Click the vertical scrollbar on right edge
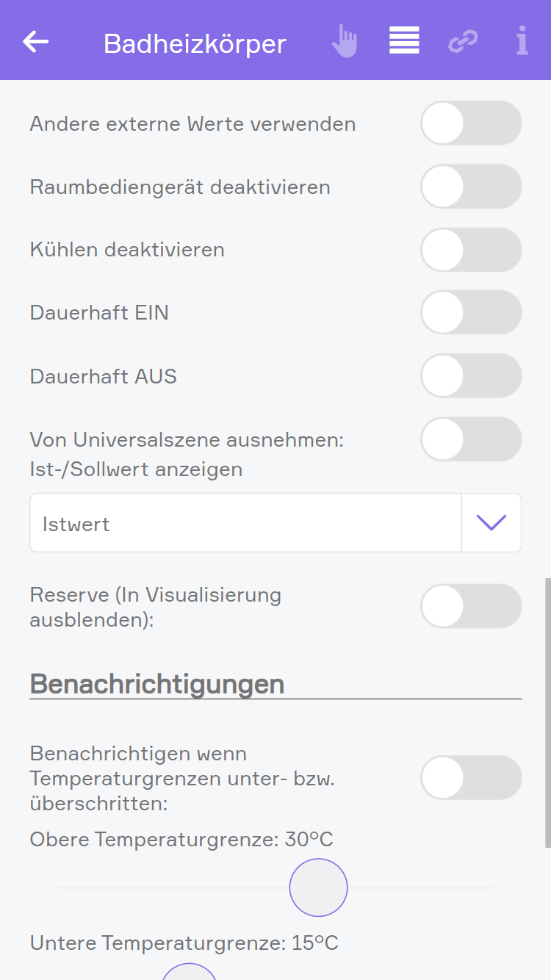The width and height of the screenshot is (551, 980). (547, 713)
